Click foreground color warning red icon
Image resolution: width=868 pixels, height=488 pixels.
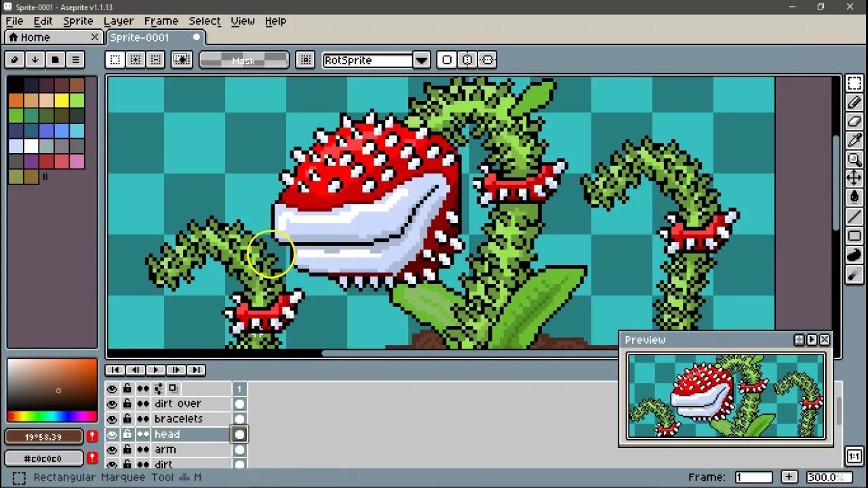click(92, 436)
